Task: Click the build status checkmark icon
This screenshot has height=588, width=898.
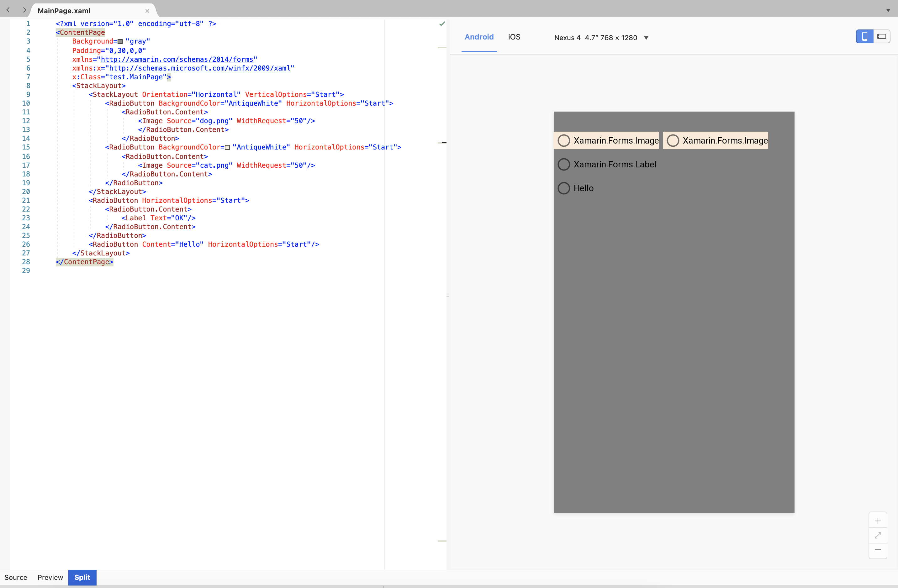Action: (x=442, y=24)
